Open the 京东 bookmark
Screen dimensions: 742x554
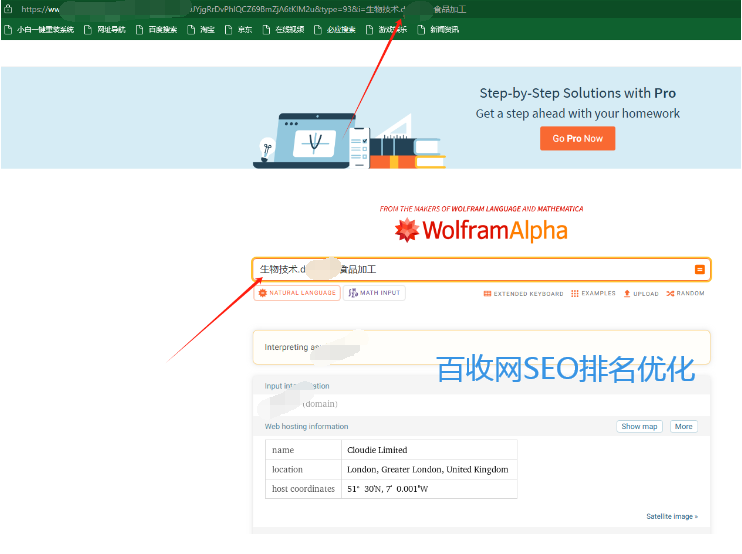click(238, 30)
